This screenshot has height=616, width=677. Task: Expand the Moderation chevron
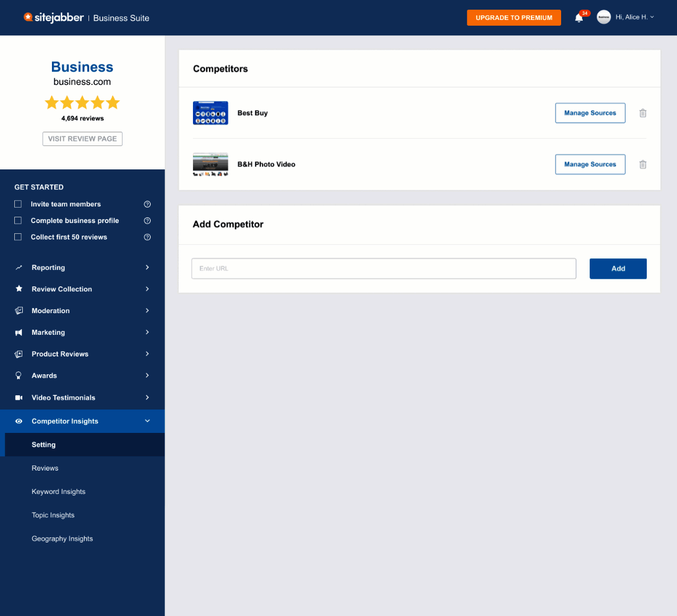pos(147,311)
